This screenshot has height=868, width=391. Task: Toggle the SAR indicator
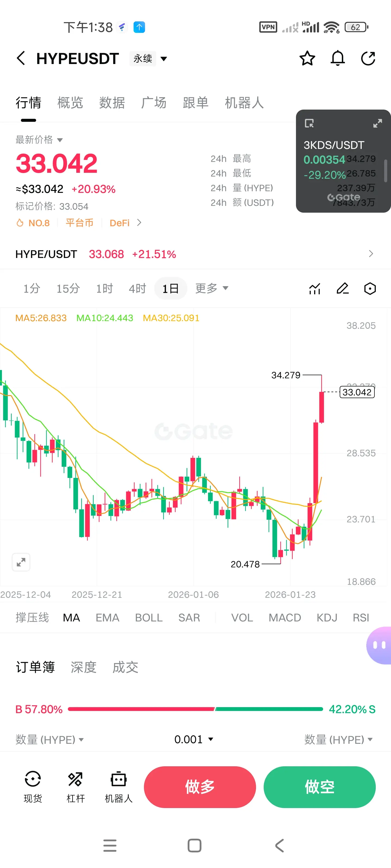pos(189,618)
